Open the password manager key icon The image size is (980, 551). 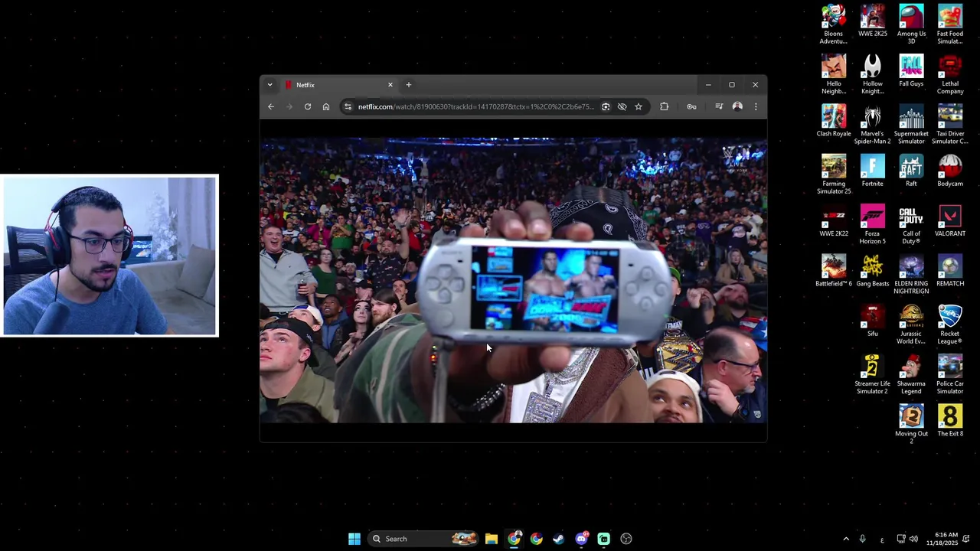pyautogui.click(x=691, y=106)
